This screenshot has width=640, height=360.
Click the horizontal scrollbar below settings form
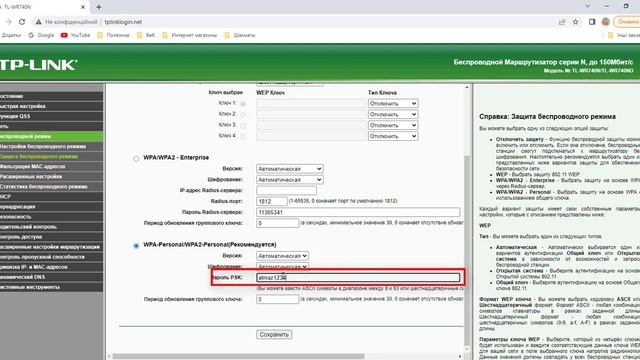tap(238, 356)
